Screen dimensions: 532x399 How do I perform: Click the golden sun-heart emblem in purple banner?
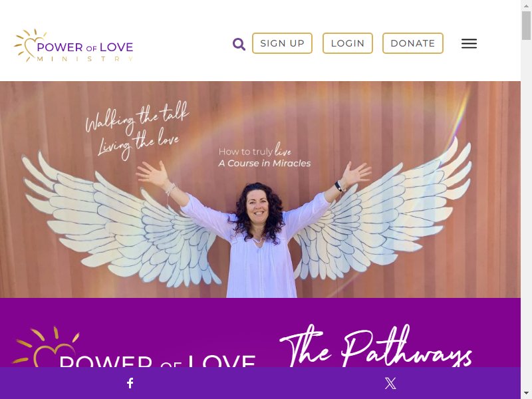(x=46, y=346)
